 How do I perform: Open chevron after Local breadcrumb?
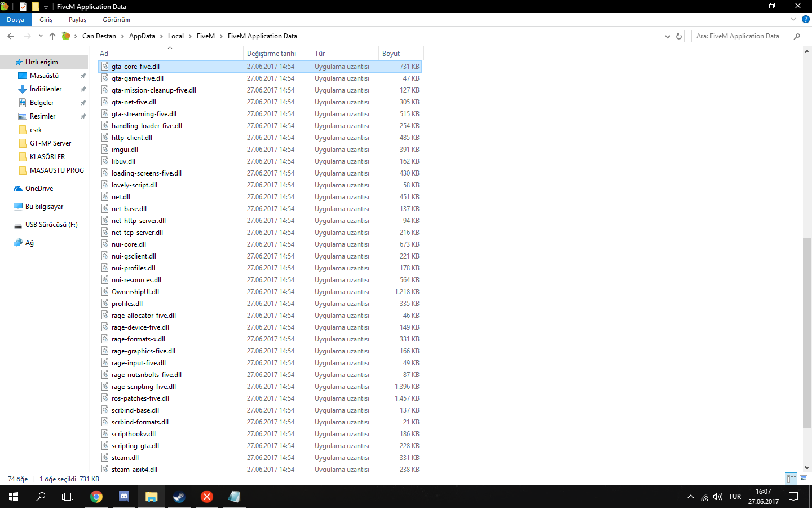tap(190, 36)
